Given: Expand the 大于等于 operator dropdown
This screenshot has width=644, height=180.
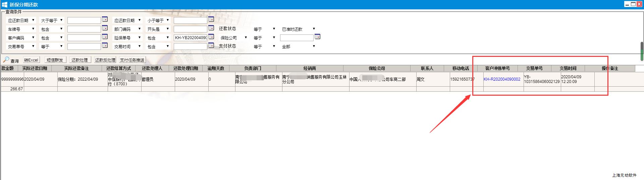Looking at the screenshot, I should 52,20.
